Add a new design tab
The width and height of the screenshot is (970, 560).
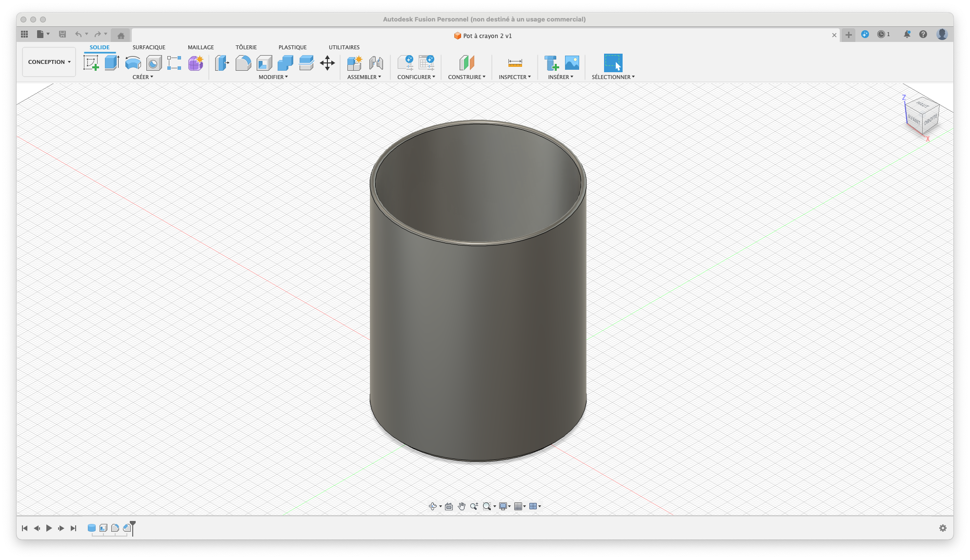pyautogui.click(x=849, y=35)
